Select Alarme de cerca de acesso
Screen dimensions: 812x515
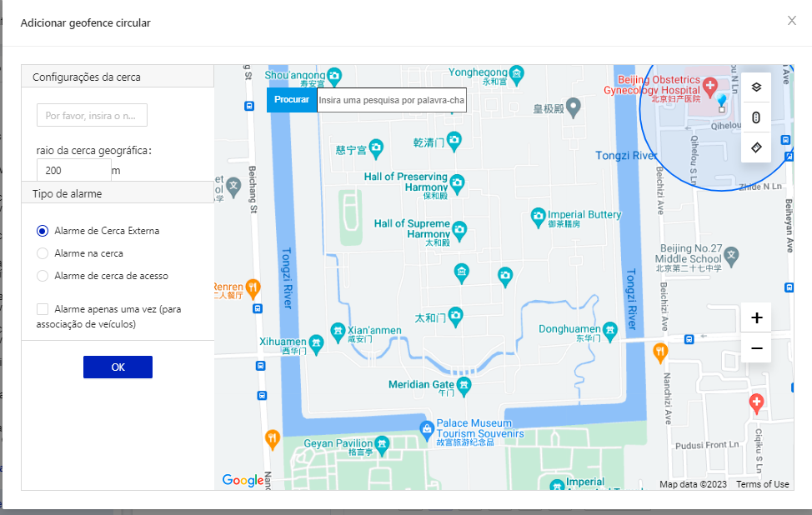pos(43,276)
